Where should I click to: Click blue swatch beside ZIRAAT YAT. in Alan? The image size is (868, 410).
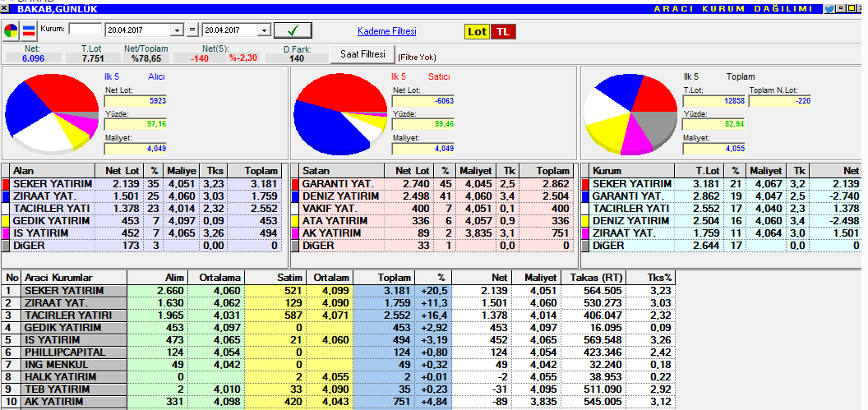[x=6, y=196]
